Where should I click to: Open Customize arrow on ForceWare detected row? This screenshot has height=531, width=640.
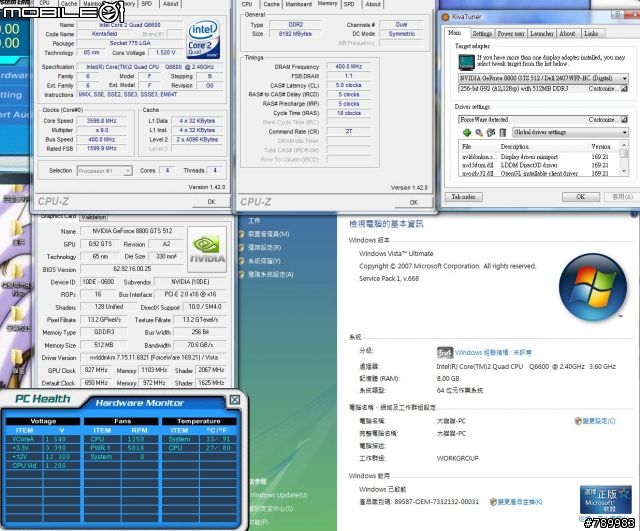click(624, 120)
